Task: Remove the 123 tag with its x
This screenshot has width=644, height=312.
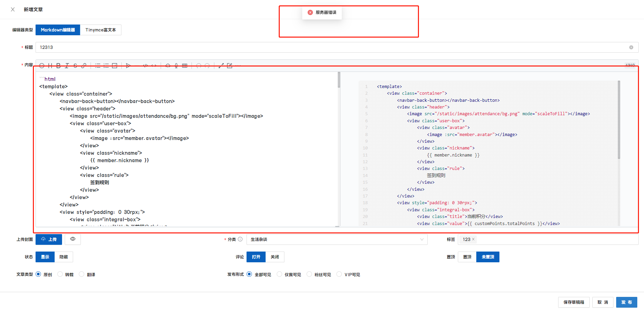Action: pyautogui.click(x=473, y=239)
